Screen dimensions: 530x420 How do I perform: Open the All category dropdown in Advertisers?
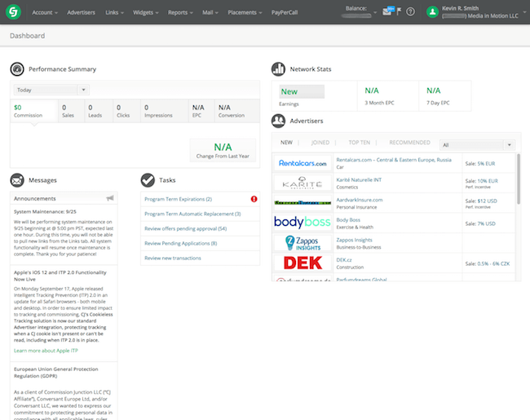click(x=477, y=144)
